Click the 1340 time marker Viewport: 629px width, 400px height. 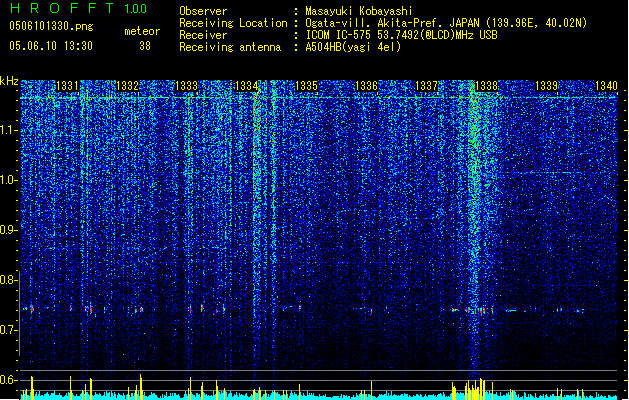(x=606, y=86)
